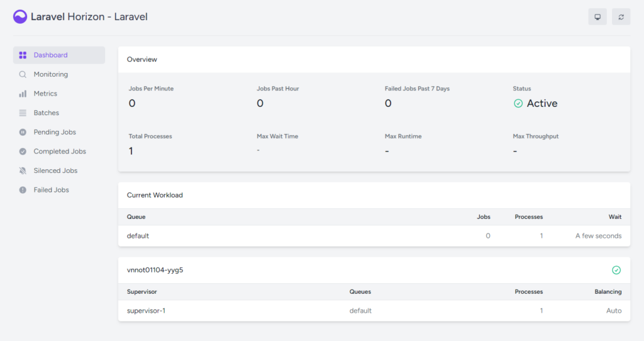Click the auto-refresh arrows button
The height and width of the screenshot is (341, 644).
621,17
